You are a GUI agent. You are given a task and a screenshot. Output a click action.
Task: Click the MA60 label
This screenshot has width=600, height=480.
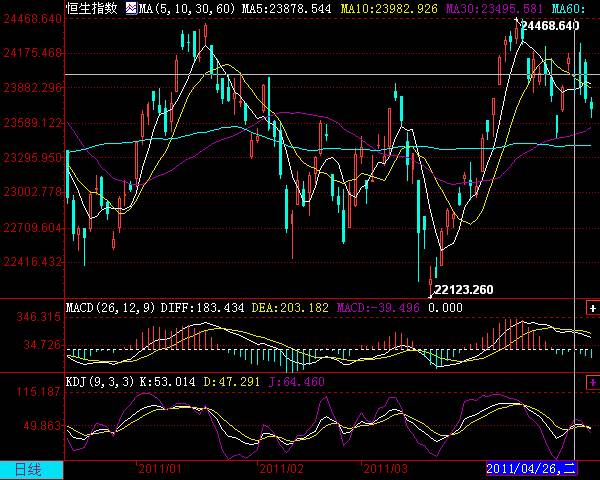569,8
